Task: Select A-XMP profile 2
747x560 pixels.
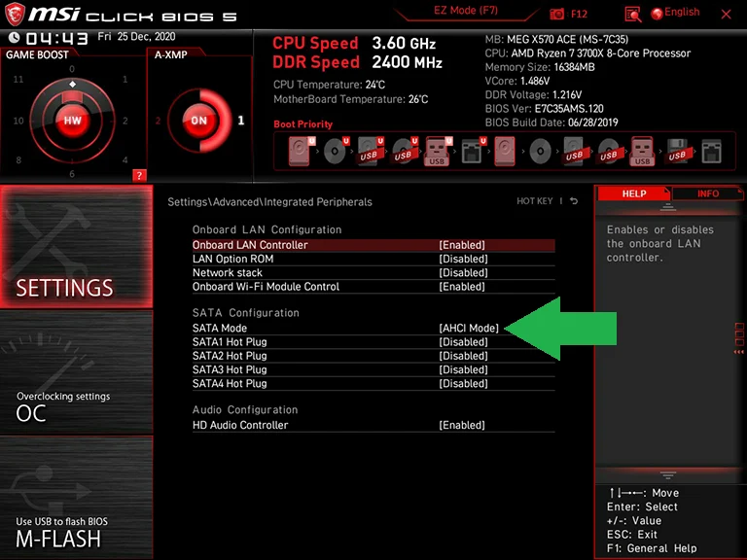Action: 158,121
